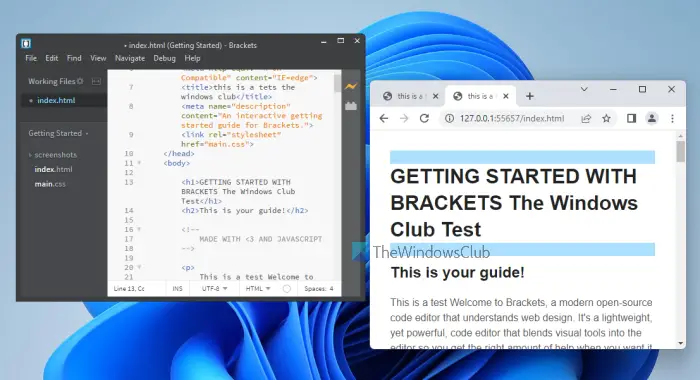Image resolution: width=700 pixels, height=380 pixels.
Task: Click the share page icon in address bar
Action: [x=586, y=118]
